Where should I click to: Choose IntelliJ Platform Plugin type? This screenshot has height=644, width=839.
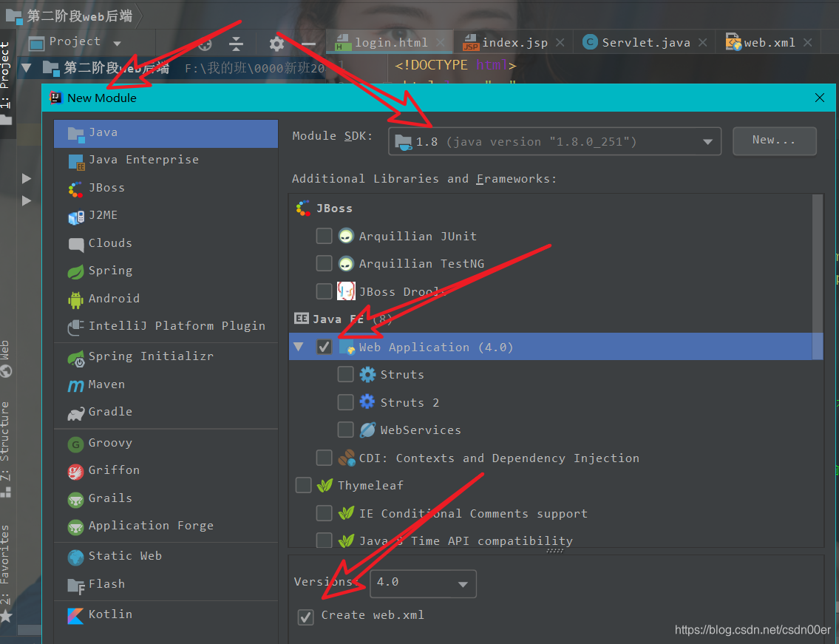[x=166, y=326]
